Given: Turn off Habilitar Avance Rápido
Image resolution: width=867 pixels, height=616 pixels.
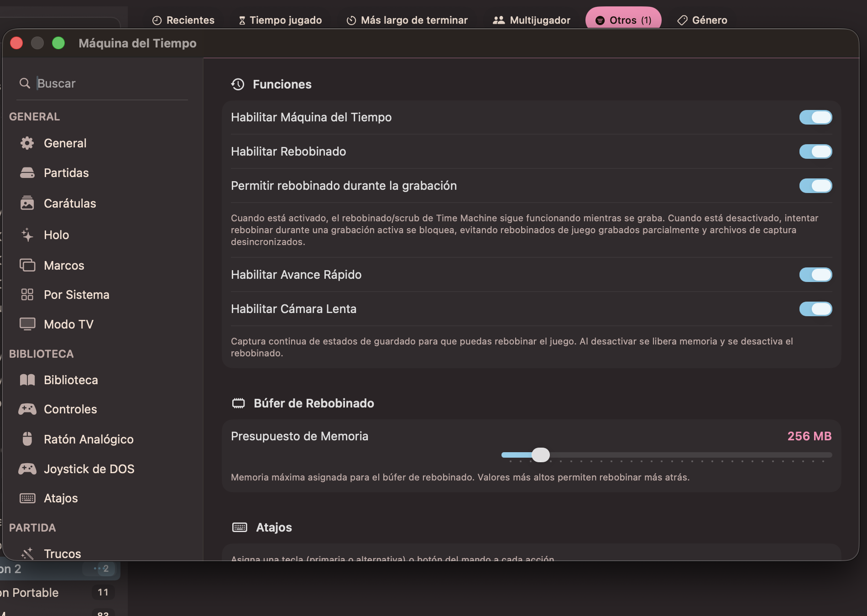Looking at the screenshot, I should 815,275.
